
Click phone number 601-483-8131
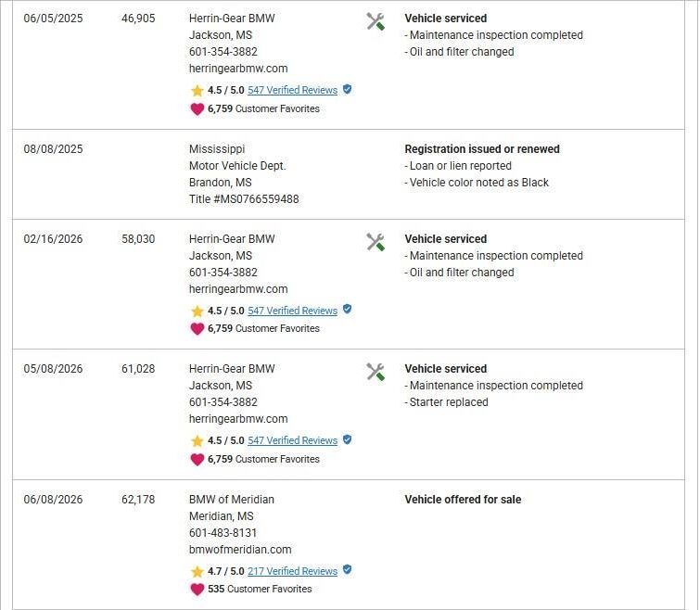(x=223, y=533)
